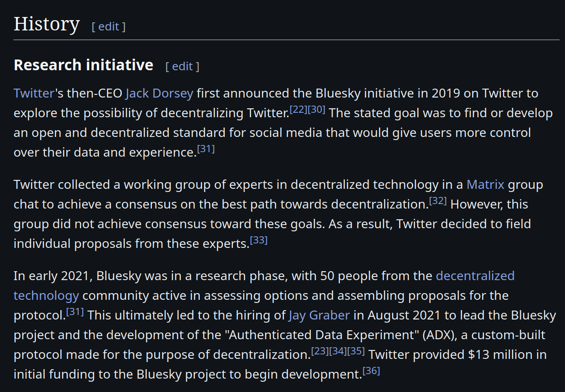Click citation [31] after 'data and experience'
The width and height of the screenshot is (565, 392).
pyautogui.click(x=206, y=149)
